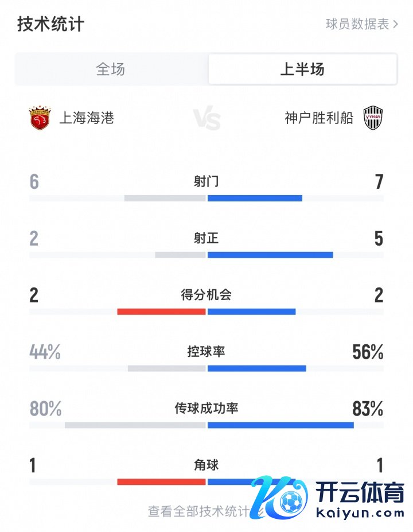
Task: Click the blue 射门 shots bar
Action: (x=255, y=199)
